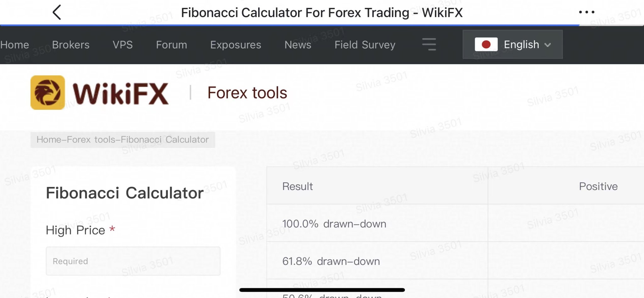Open the three-dot more options menu
The height and width of the screenshot is (298, 644).
[x=586, y=12]
